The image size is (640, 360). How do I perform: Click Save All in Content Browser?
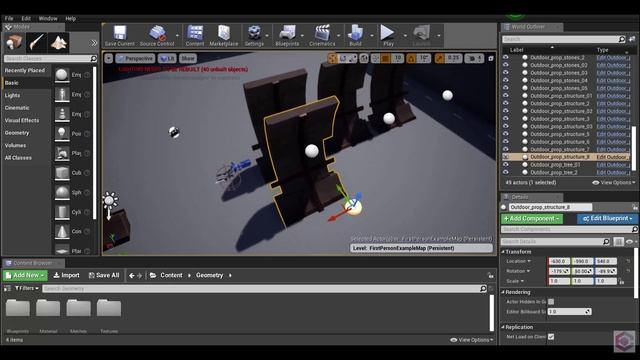coord(104,276)
